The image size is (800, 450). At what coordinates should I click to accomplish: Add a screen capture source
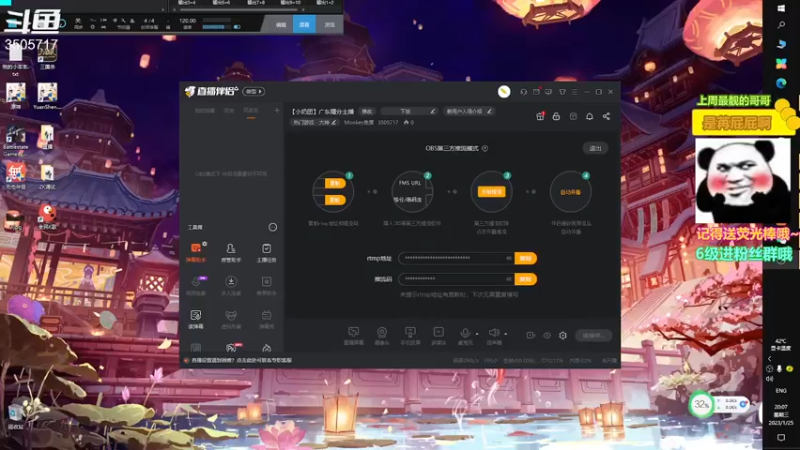click(354, 336)
